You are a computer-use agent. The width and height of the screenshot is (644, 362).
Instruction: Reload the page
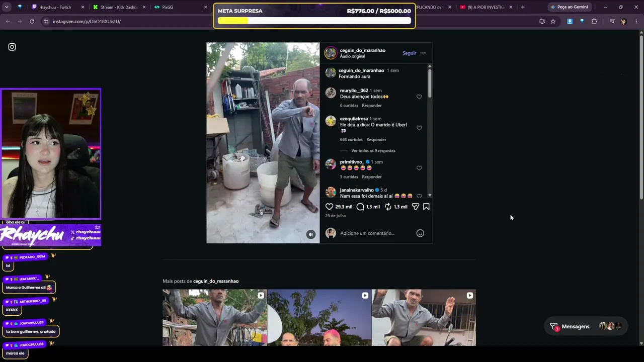click(x=32, y=22)
